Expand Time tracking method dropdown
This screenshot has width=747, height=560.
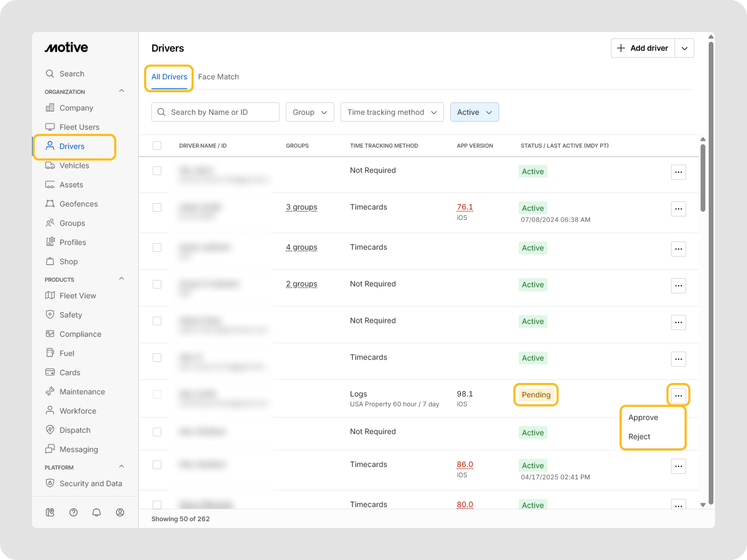tap(392, 112)
